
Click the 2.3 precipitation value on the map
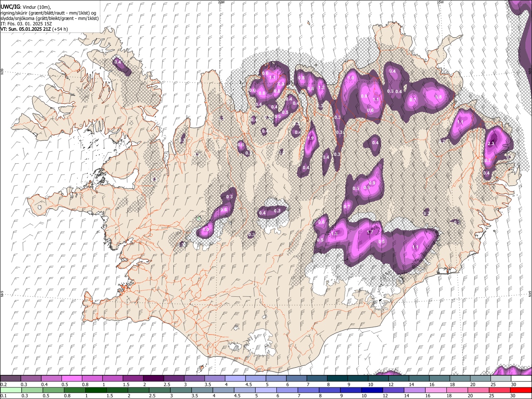(491, 144)
